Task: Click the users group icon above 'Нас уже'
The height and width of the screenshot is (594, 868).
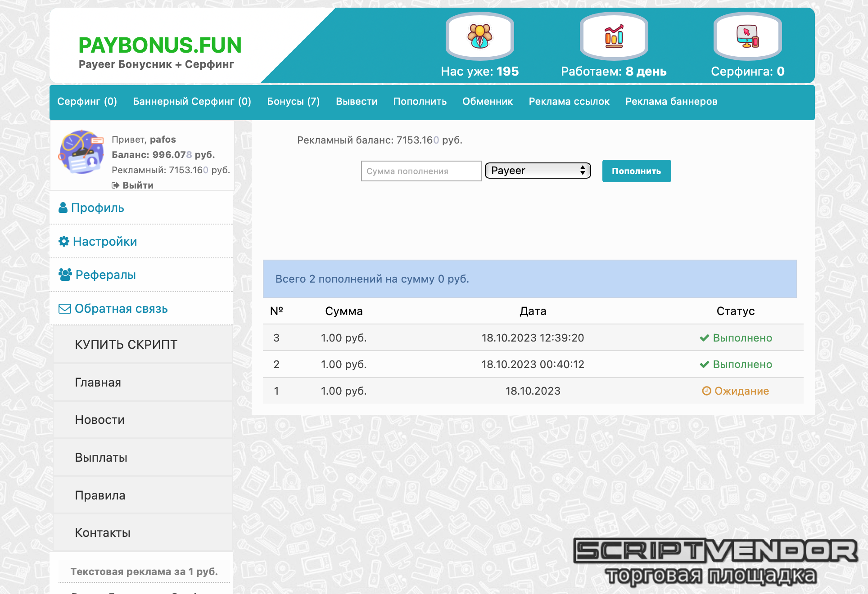Action: pos(480,36)
